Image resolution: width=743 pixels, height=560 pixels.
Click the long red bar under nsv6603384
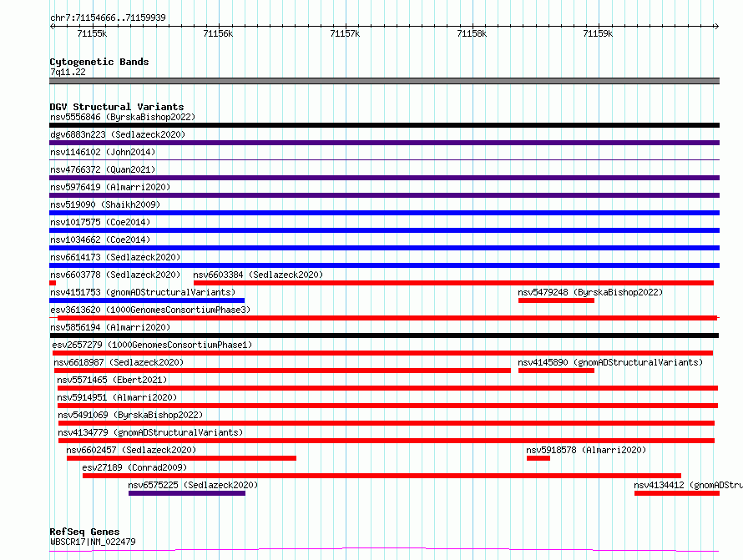(x=453, y=283)
